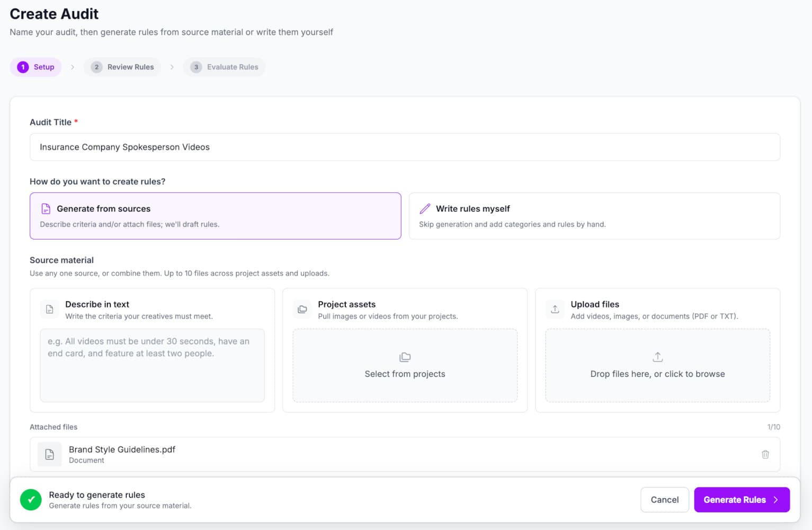The width and height of the screenshot is (812, 530).
Task: Click the Source material heading
Action: click(x=61, y=260)
